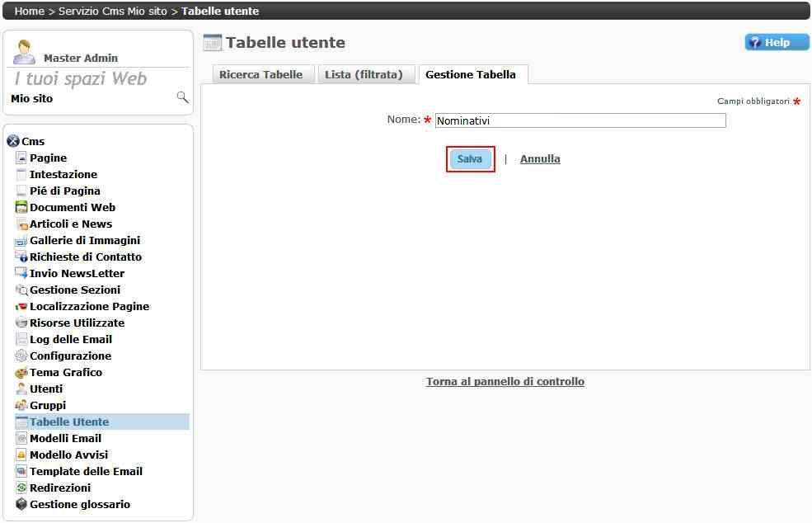Follow the Torna al pannello di controllo link
The image size is (812, 523).
click(x=505, y=382)
